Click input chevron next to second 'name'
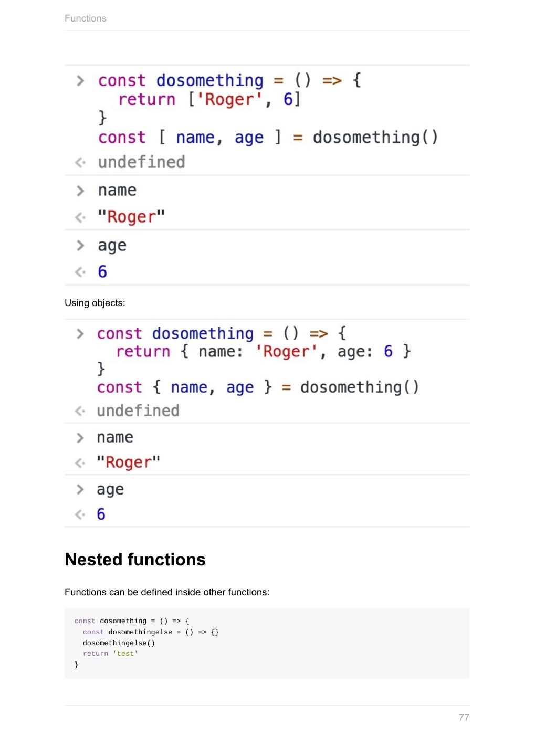Screen dimensions: 535x756 pos(80,438)
